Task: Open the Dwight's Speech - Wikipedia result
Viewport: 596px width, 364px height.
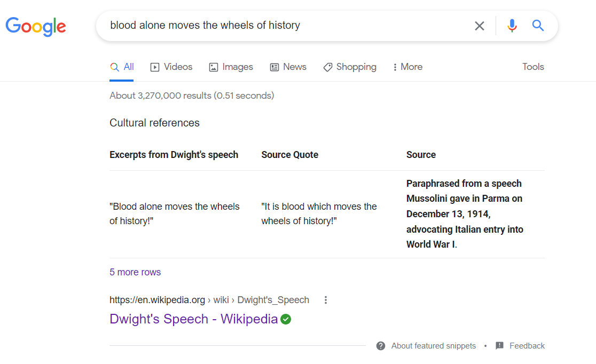Action: point(193,319)
